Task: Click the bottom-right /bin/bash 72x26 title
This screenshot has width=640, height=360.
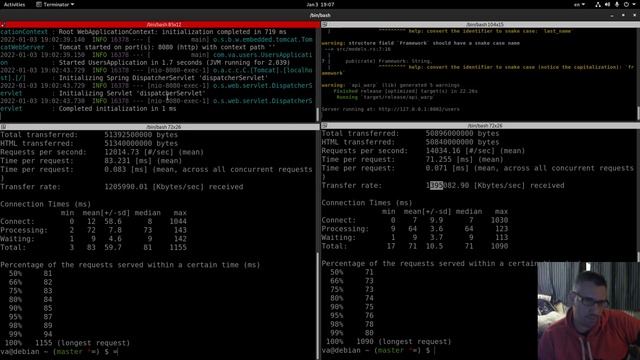Action: 484,126
